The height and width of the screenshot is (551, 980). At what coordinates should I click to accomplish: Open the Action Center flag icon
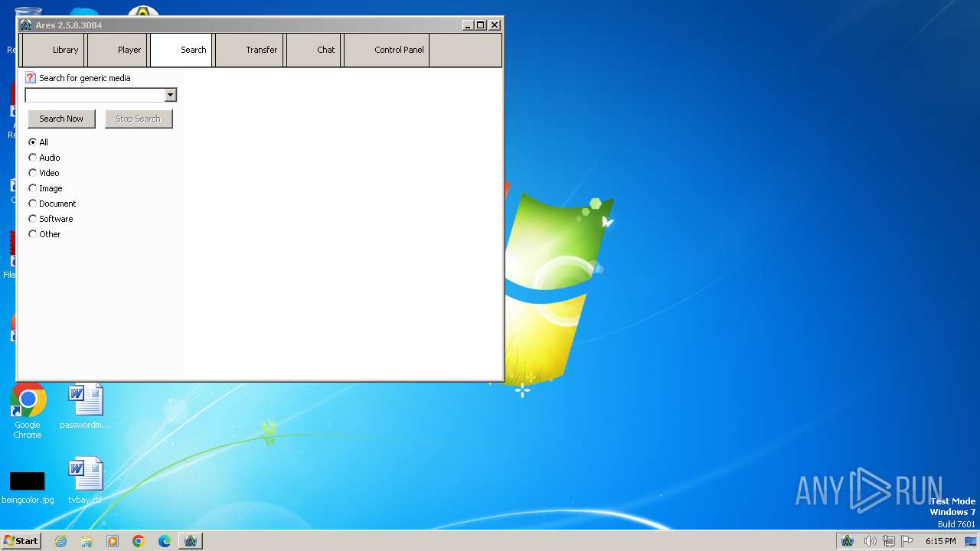point(907,541)
